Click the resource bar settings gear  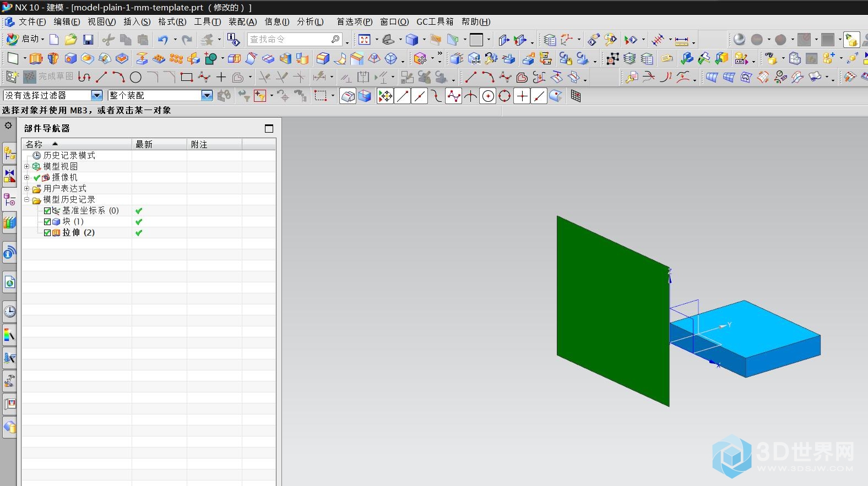point(8,125)
